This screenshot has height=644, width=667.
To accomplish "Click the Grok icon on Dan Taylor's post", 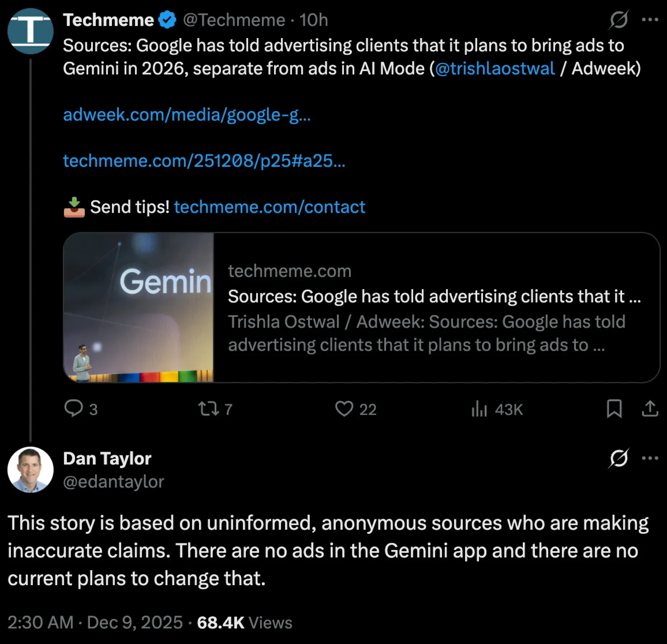I will click(619, 458).
